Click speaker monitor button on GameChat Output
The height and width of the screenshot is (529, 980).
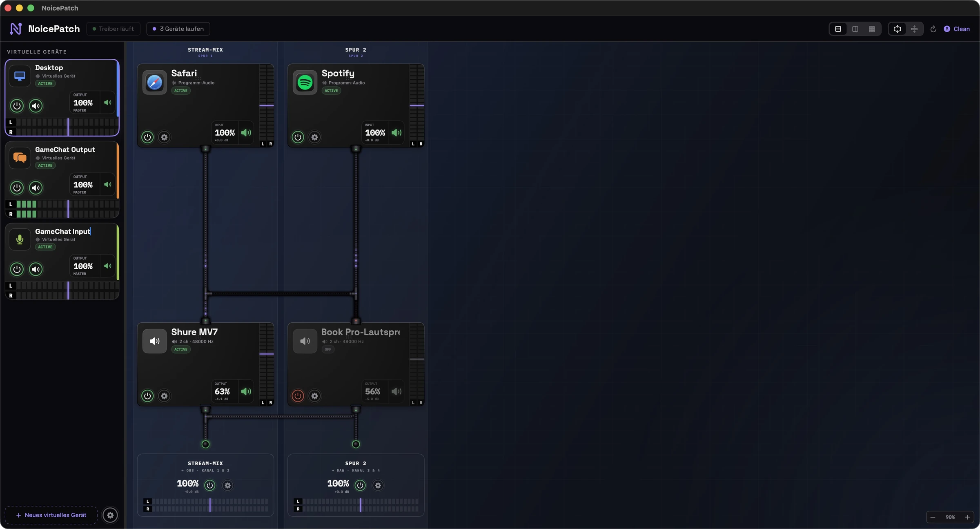click(36, 188)
